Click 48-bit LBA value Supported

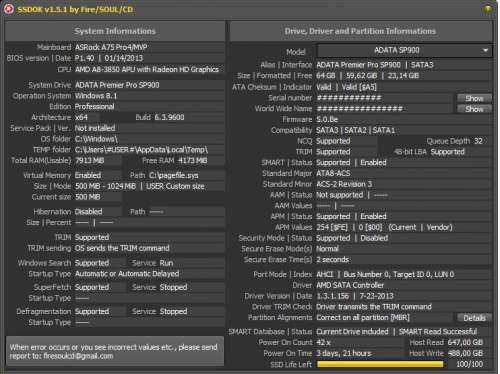[x=447, y=152]
